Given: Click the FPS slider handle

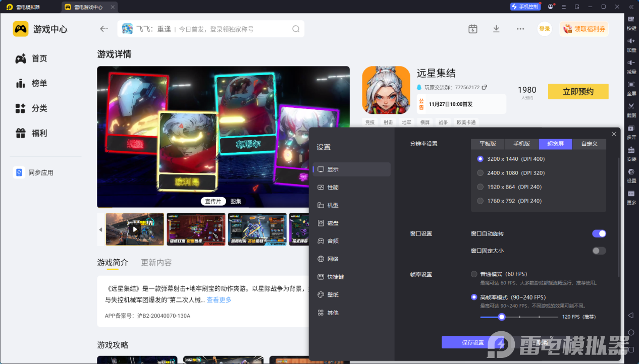Looking at the screenshot, I should click(x=501, y=317).
